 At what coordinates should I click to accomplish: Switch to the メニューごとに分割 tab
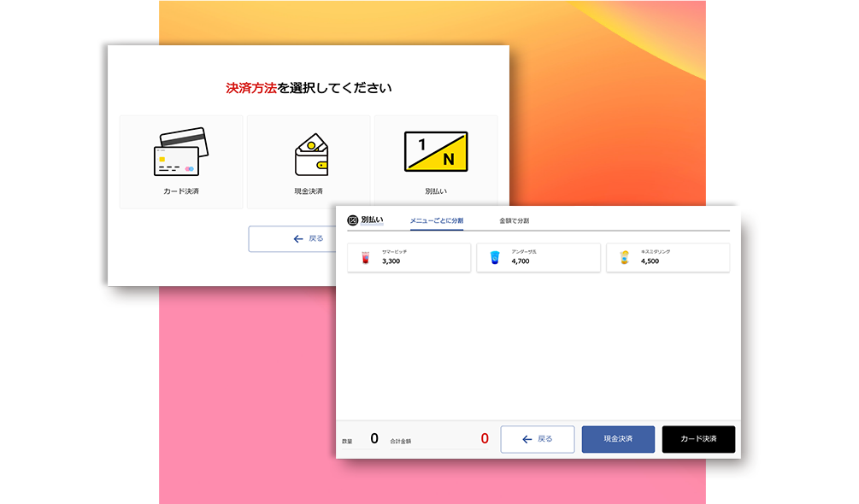click(x=436, y=221)
